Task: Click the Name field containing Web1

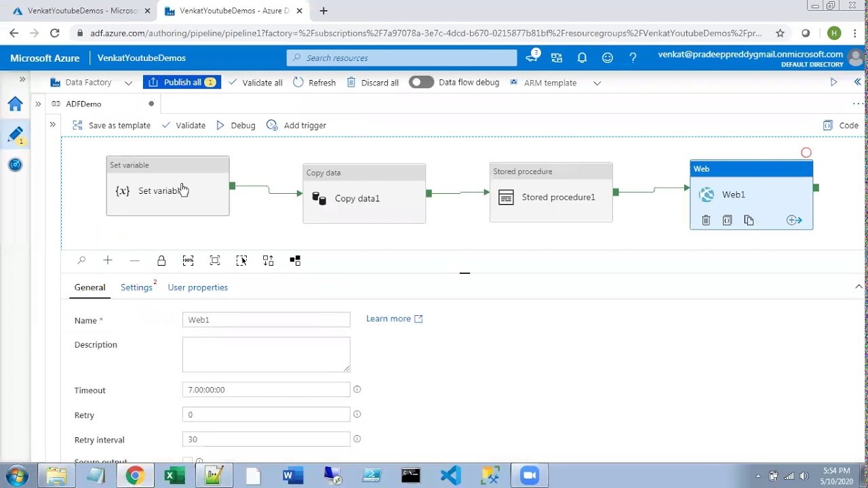Action: (266, 320)
